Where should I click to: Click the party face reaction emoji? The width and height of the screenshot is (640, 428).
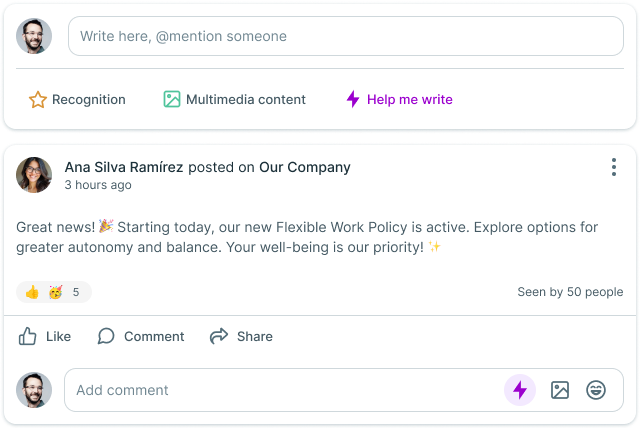55,293
